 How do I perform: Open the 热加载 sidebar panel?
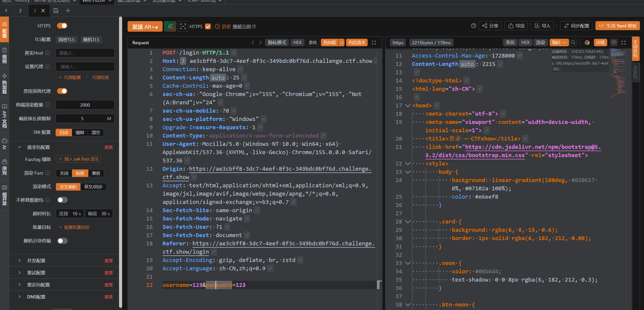(4, 83)
